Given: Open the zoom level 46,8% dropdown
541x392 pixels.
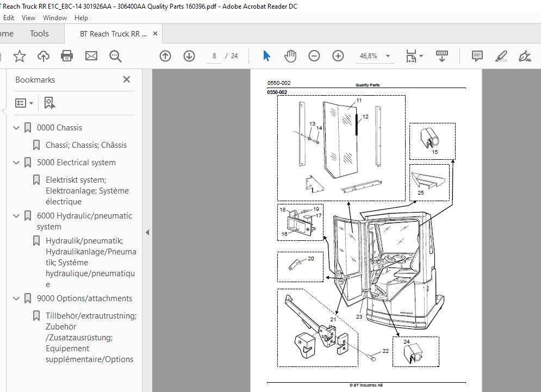Looking at the screenshot, I should pyautogui.click(x=388, y=56).
